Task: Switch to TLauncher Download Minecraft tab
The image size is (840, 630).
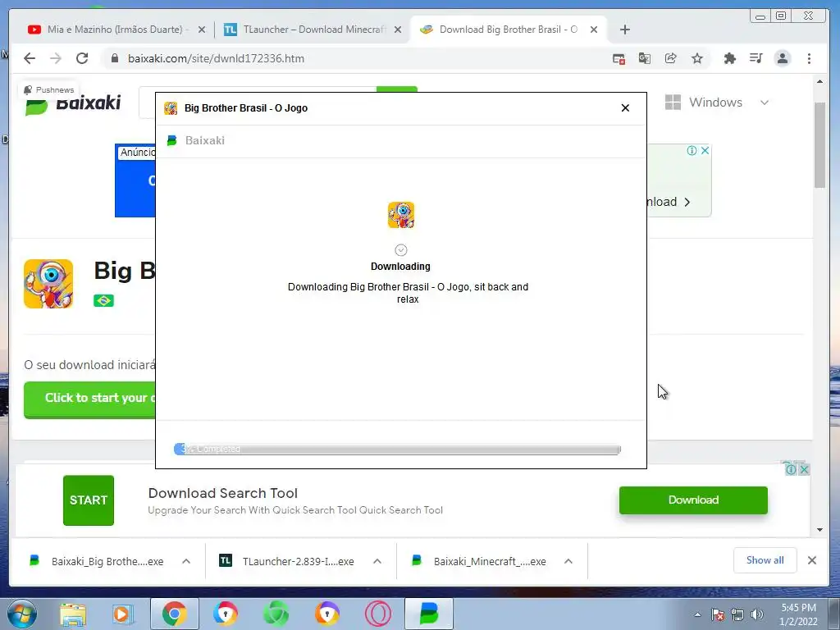Action: click(314, 30)
